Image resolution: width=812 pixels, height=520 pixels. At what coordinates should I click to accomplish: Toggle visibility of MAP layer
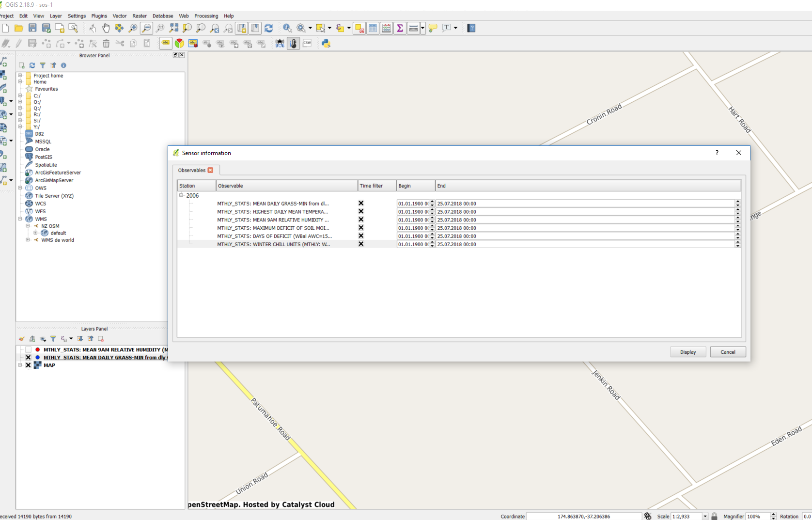pyautogui.click(x=28, y=365)
